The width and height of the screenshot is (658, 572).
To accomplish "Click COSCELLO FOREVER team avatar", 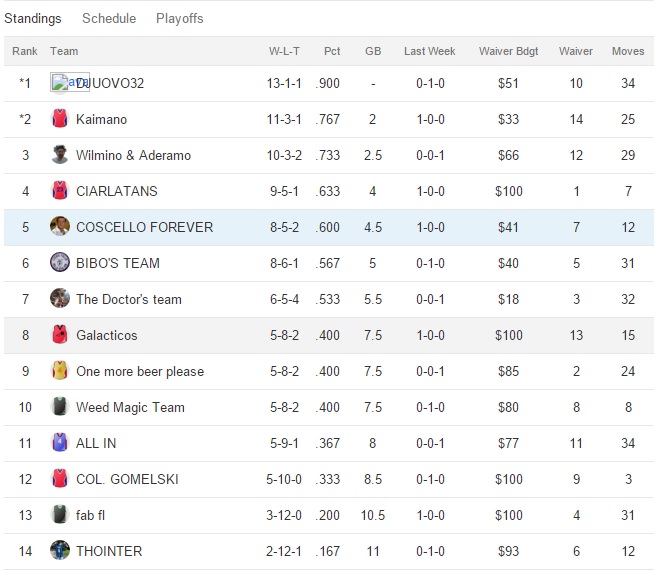I will pyautogui.click(x=60, y=227).
